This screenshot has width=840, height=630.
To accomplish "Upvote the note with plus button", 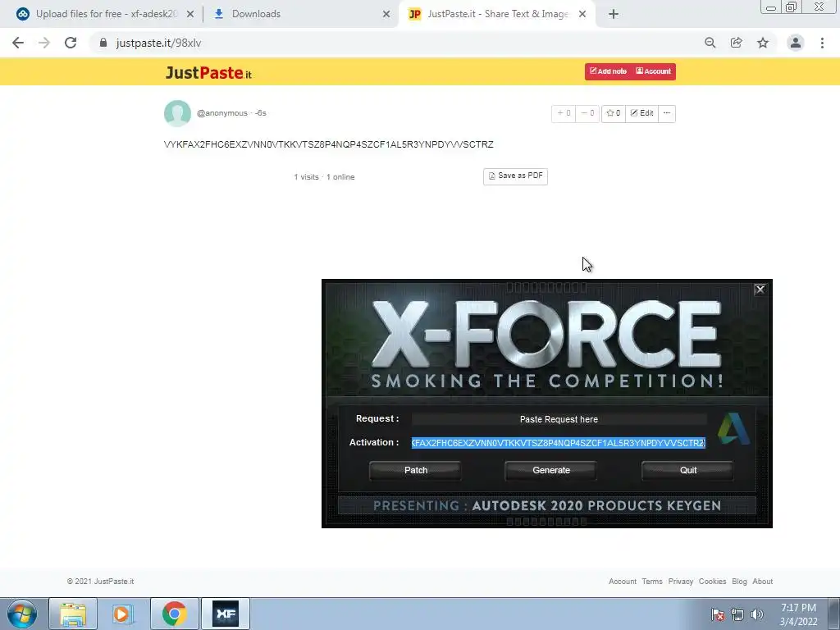I will pos(564,113).
